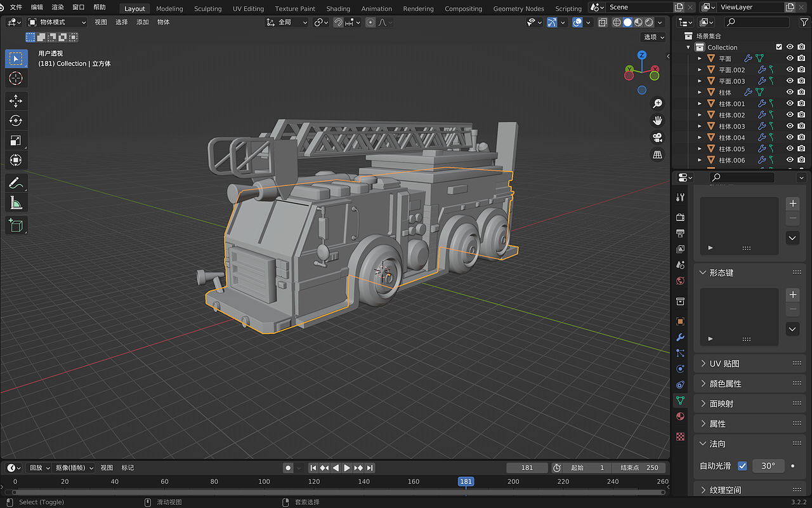The height and width of the screenshot is (508, 812).
Task: Select material preview shading mode
Action: 638,22
